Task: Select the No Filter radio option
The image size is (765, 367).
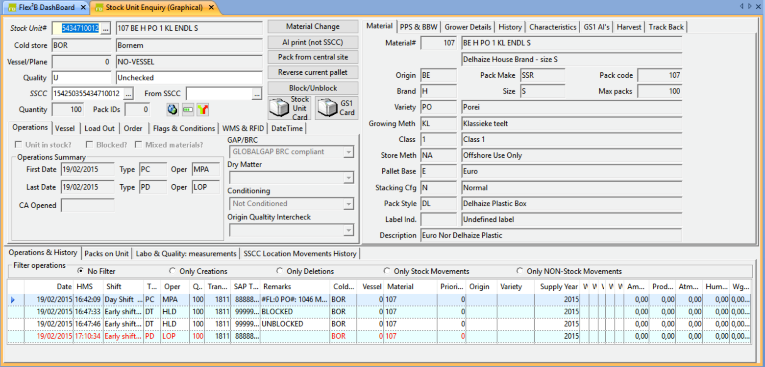Action: click(x=81, y=271)
